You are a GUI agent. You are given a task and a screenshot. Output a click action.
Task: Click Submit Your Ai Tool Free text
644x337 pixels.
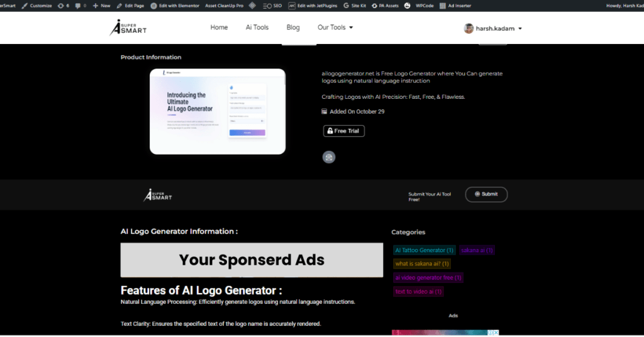(430, 197)
